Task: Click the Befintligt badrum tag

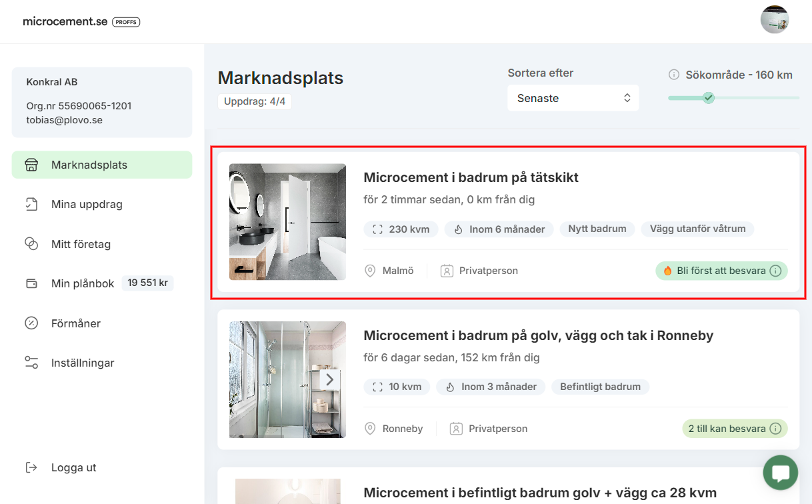Action: (600, 387)
